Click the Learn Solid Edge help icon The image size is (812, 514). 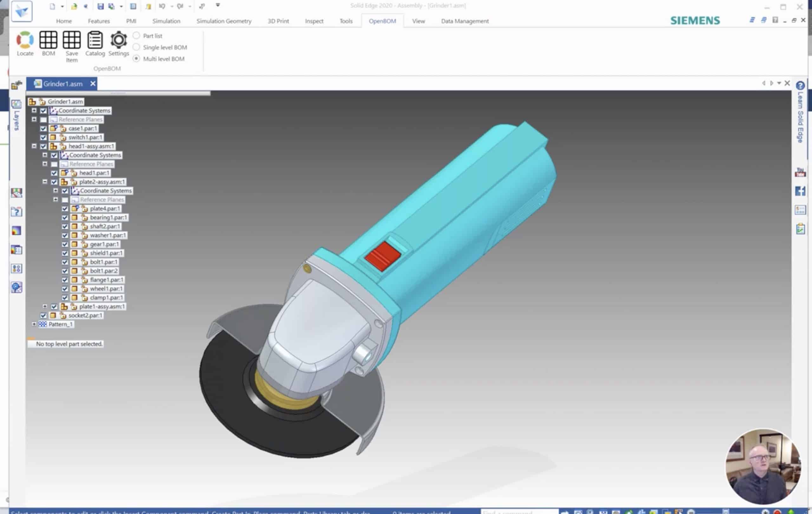tap(800, 86)
